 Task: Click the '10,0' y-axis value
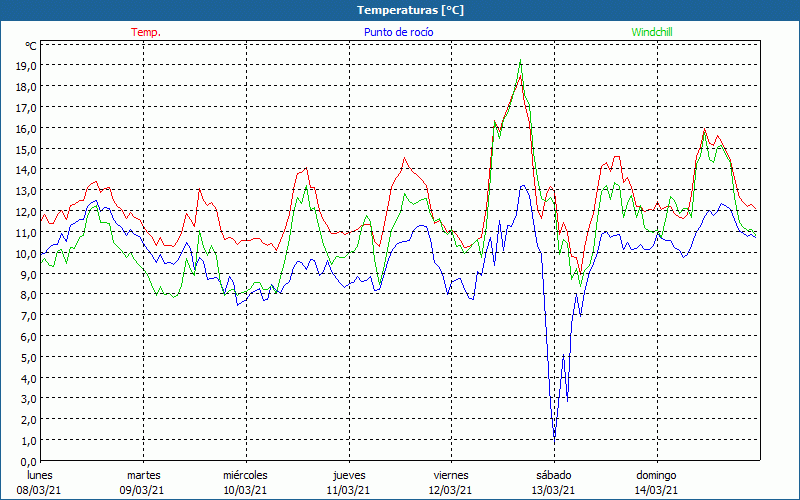pyautogui.click(x=27, y=254)
